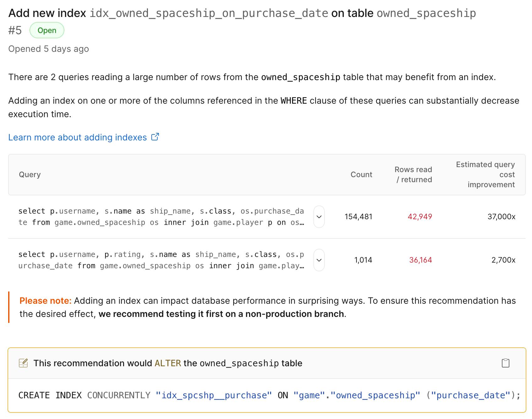532x419 pixels.
Task: Click the 36,164 rows read value
Action: (420, 260)
